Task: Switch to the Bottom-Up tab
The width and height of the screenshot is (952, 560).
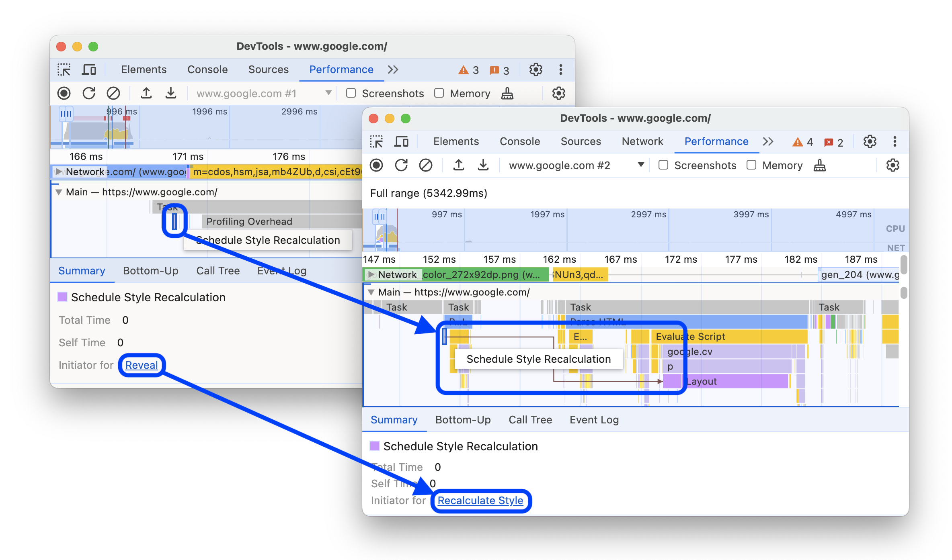Action: click(462, 419)
